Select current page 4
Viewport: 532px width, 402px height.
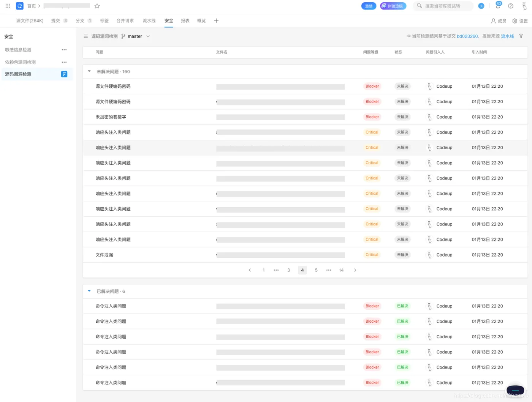302,270
